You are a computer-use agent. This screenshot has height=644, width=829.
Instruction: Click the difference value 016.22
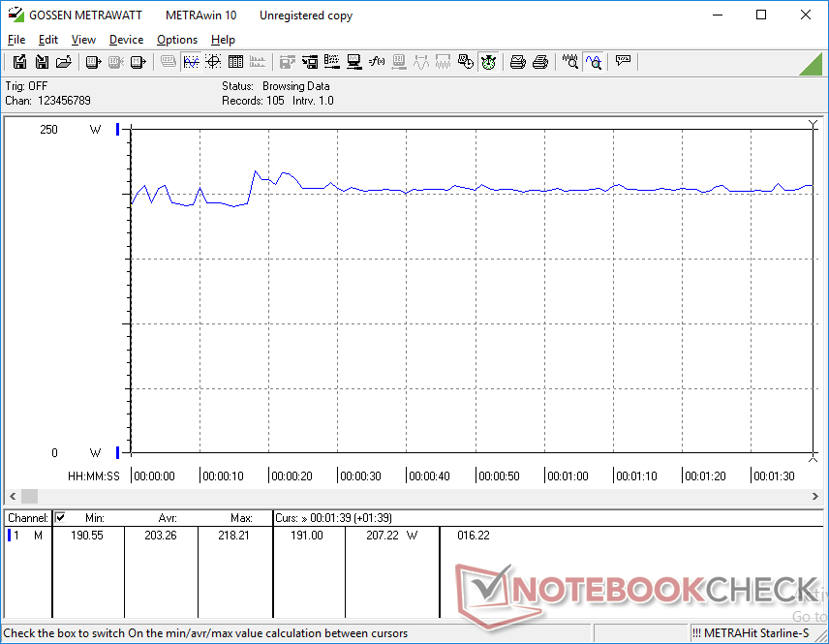[x=474, y=536]
